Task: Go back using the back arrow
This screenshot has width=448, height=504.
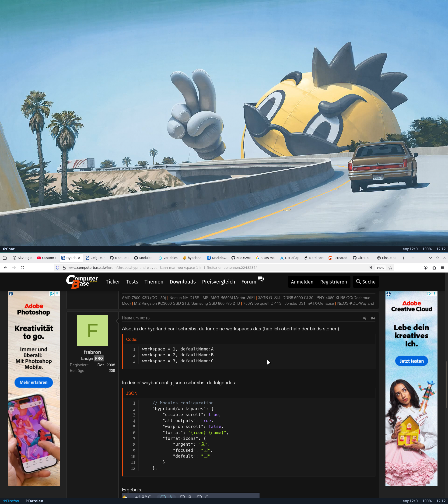Action: [x=5, y=268]
